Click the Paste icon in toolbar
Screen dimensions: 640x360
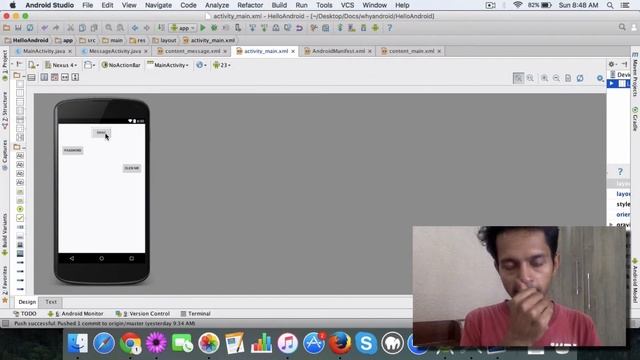[x=94, y=28]
